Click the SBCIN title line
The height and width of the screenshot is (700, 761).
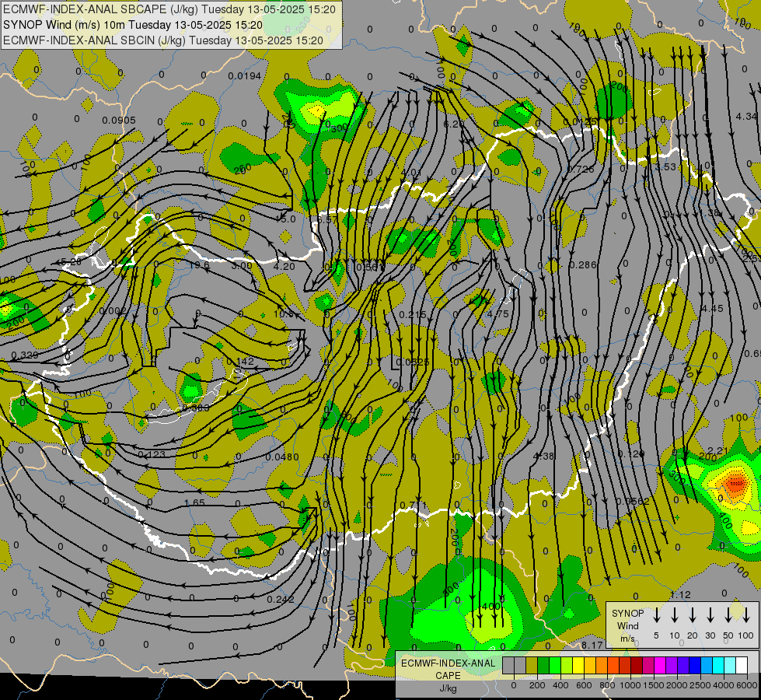pos(163,40)
